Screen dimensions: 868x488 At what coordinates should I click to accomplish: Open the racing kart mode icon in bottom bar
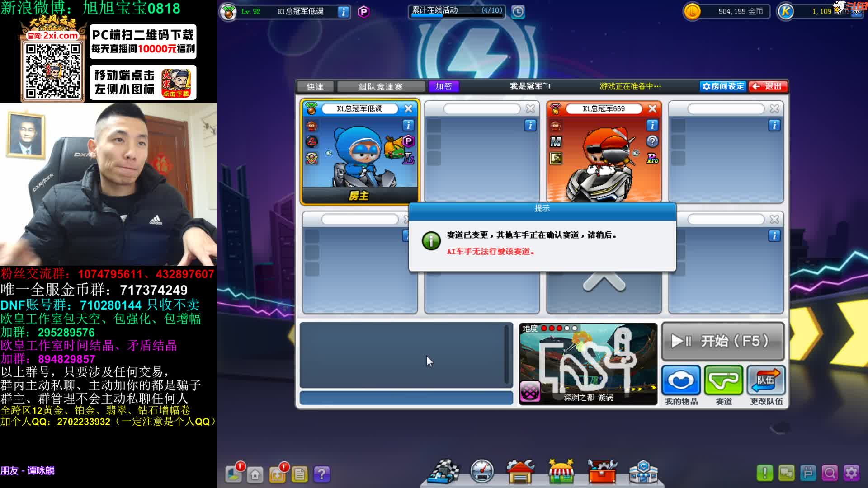444,472
